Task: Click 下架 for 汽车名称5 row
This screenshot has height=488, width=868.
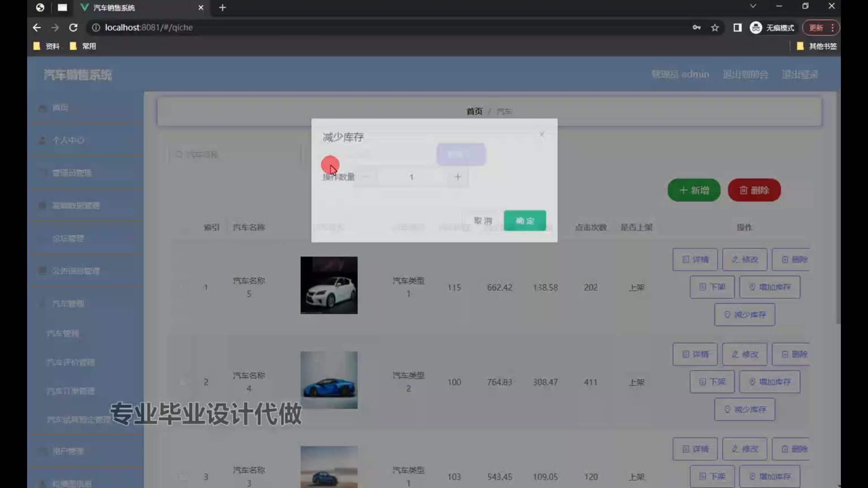Action: point(712,287)
